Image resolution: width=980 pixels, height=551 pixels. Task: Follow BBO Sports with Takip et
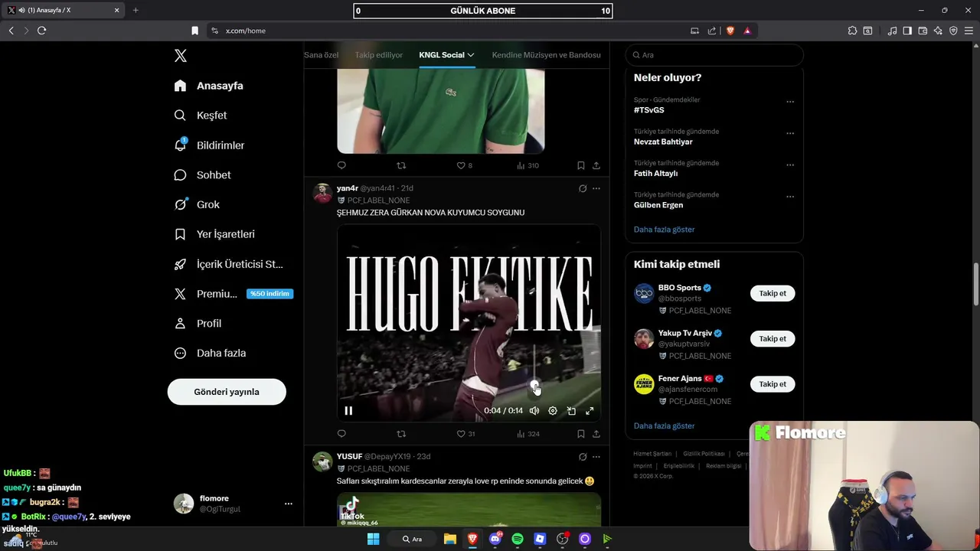coord(773,293)
